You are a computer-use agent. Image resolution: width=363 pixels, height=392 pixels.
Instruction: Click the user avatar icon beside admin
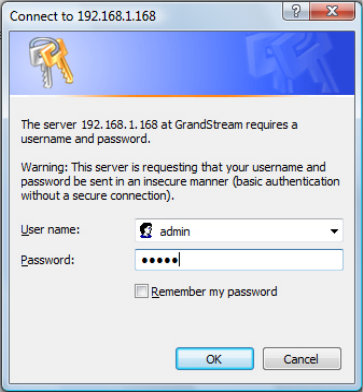click(x=146, y=231)
